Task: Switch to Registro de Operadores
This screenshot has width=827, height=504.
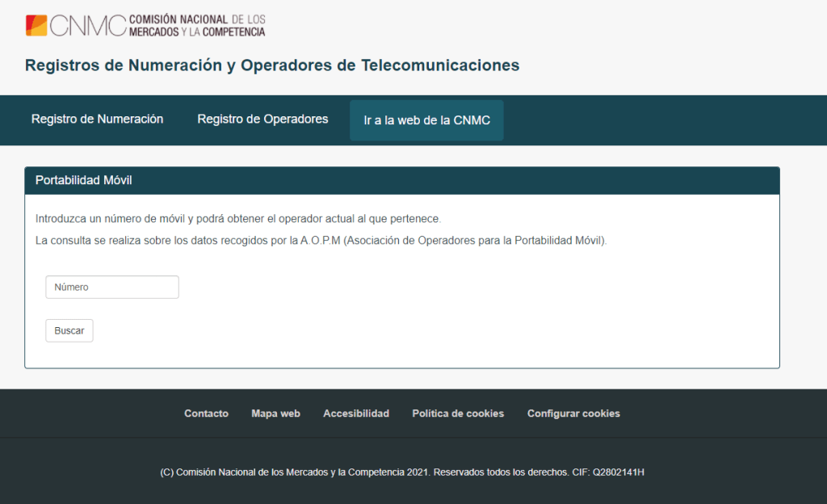Action: tap(262, 119)
